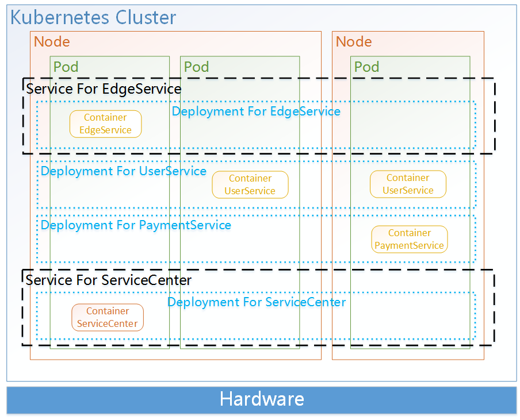This screenshot has height=420, width=520.
Task: Select the Container PaymentService box
Action: click(x=409, y=240)
